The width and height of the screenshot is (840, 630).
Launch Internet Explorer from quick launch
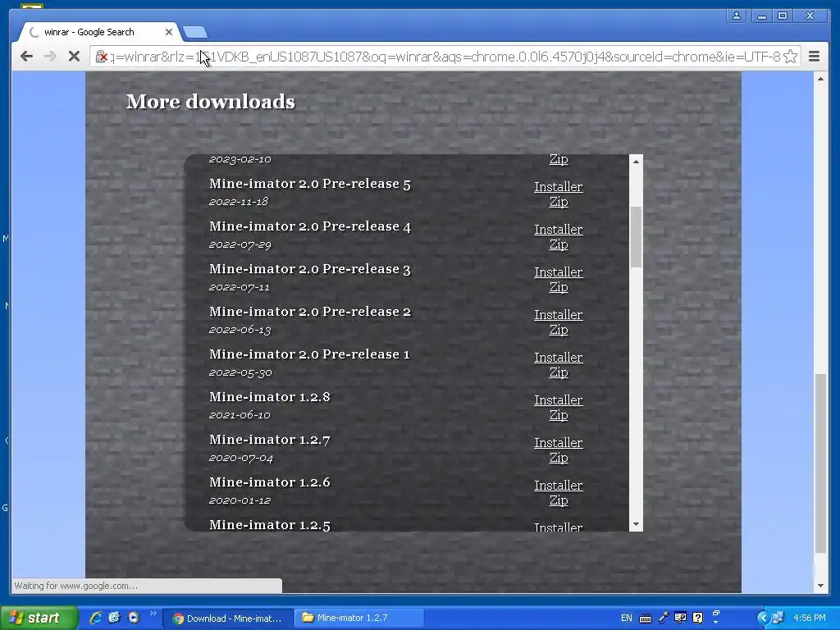[x=96, y=618]
